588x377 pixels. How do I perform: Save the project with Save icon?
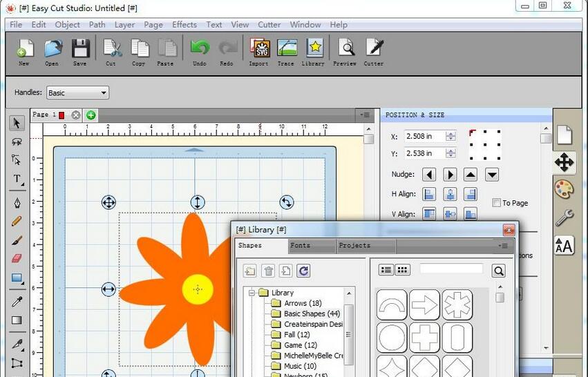[80, 52]
